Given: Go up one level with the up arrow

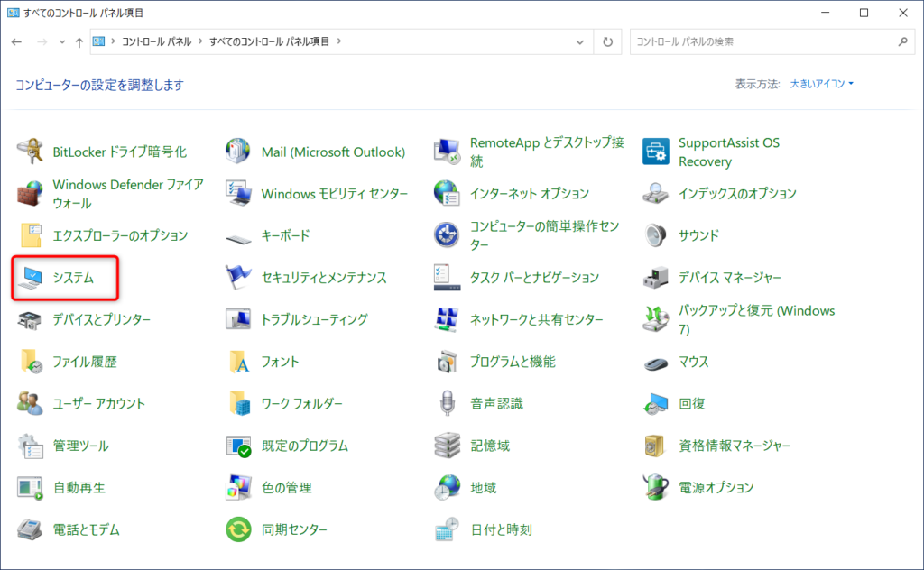Looking at the screenshot, I should coord(79,41).
